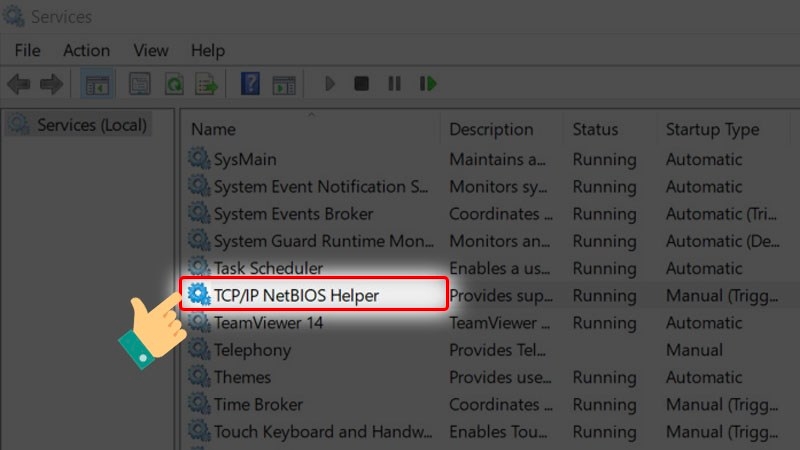
Task: Toggle Show/Hide Console Tree button
Action: 97,85
